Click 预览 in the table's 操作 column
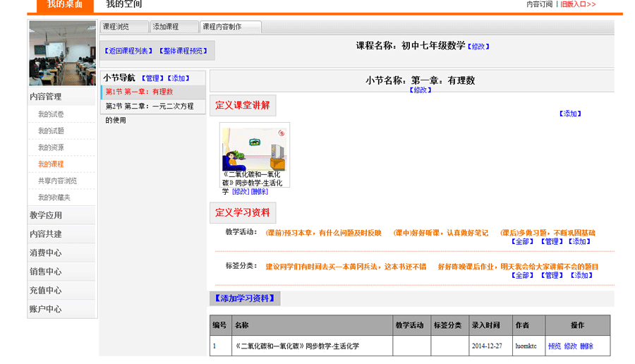Image resolution: width=635 pixels, height=364 pixels. click(x=555, y=346)
